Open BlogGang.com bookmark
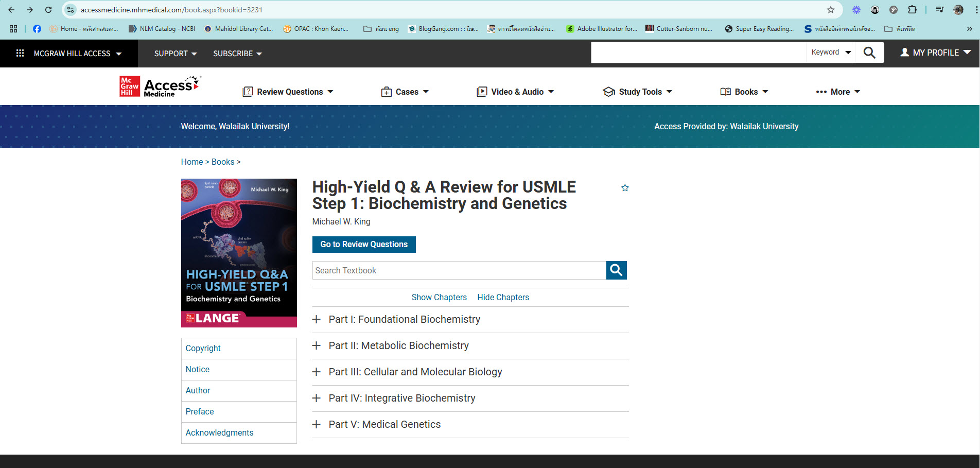 pos(443,29)
